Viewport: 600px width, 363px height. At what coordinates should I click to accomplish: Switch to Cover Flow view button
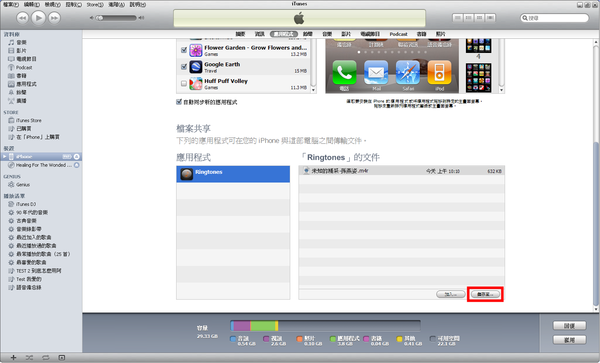point(491,18)
